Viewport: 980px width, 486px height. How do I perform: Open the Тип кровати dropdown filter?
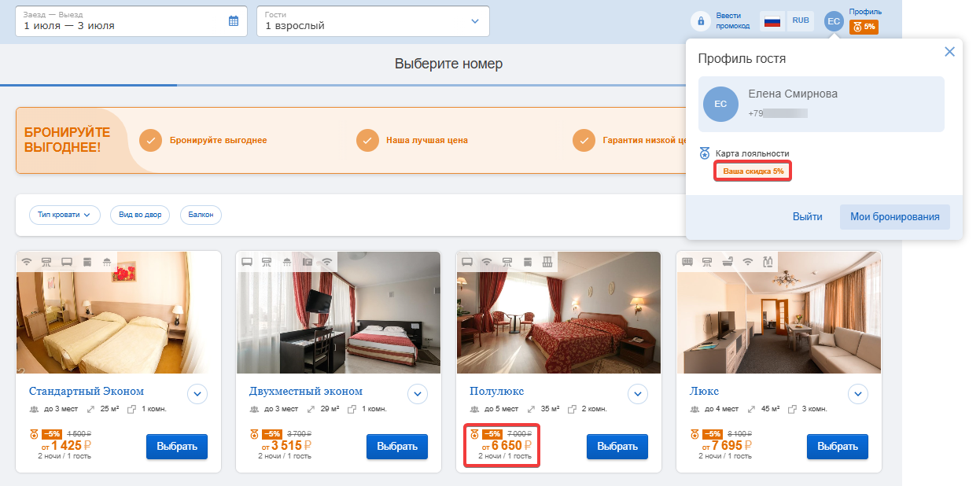click(64, 215)
